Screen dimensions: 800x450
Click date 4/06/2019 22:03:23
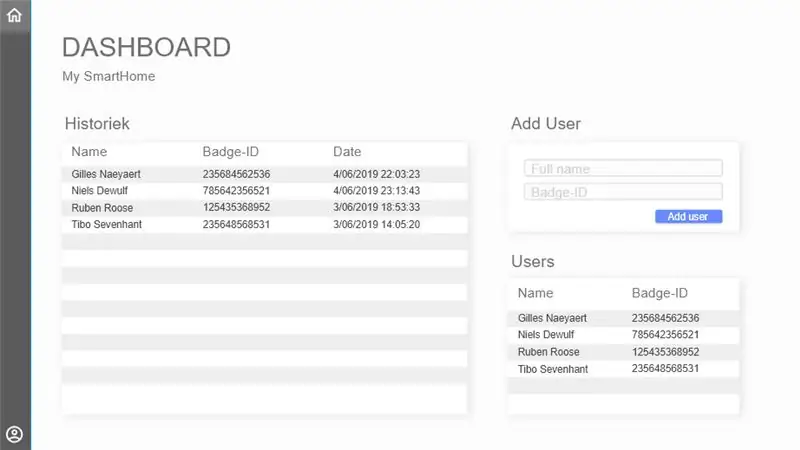click(377, 174)
